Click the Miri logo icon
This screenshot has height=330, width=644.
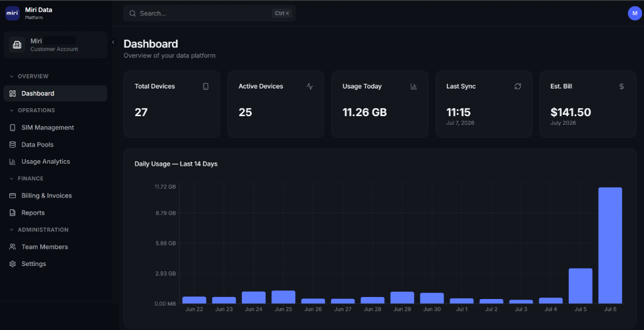13,13
